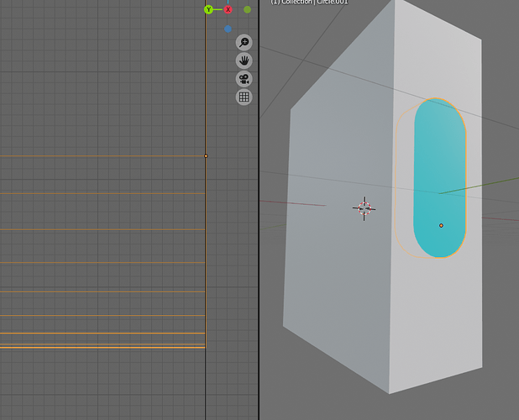Click the dark green negative Y gizmo dot
The height and width of the screenshot is (420, 519).
247,9
